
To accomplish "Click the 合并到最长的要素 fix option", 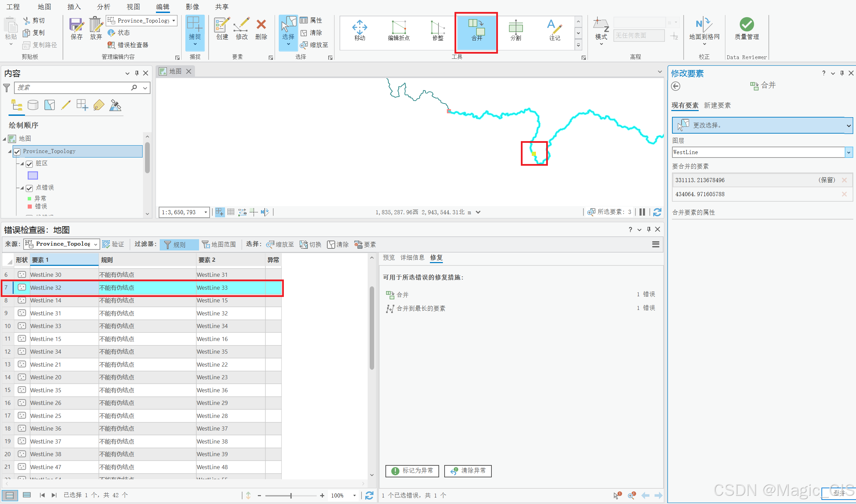I will tap(421, 309).
